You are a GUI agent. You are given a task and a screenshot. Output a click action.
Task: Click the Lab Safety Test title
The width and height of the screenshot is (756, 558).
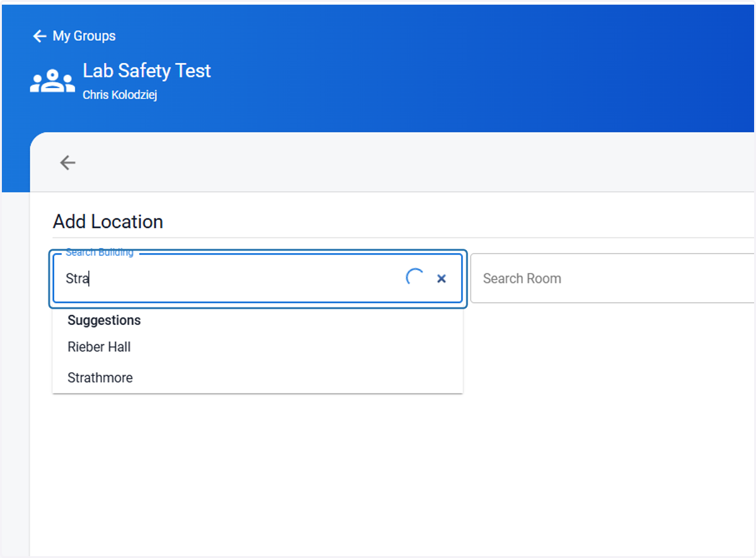(x=147, y=71)
